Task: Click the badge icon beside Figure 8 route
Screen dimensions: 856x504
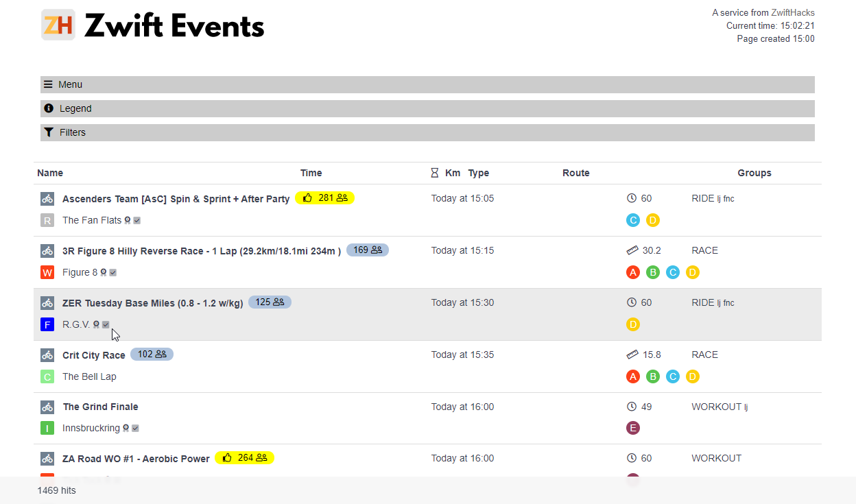Action: pos(104,272)
